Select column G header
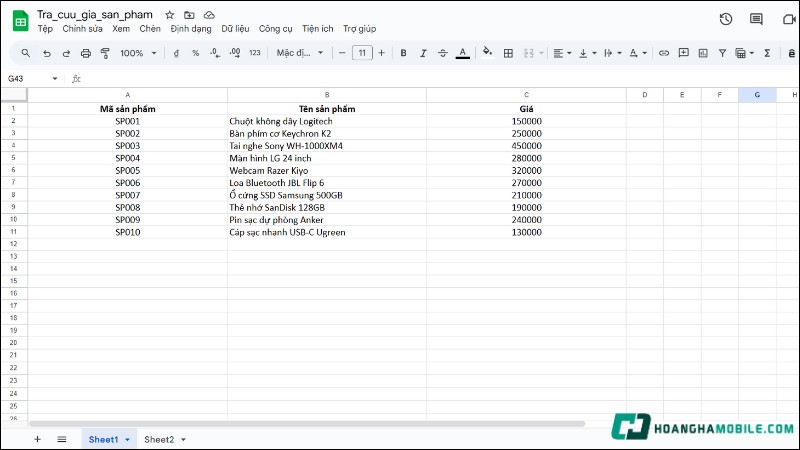The height and width of the screenshot is (450, 800). tap(757, 95)
